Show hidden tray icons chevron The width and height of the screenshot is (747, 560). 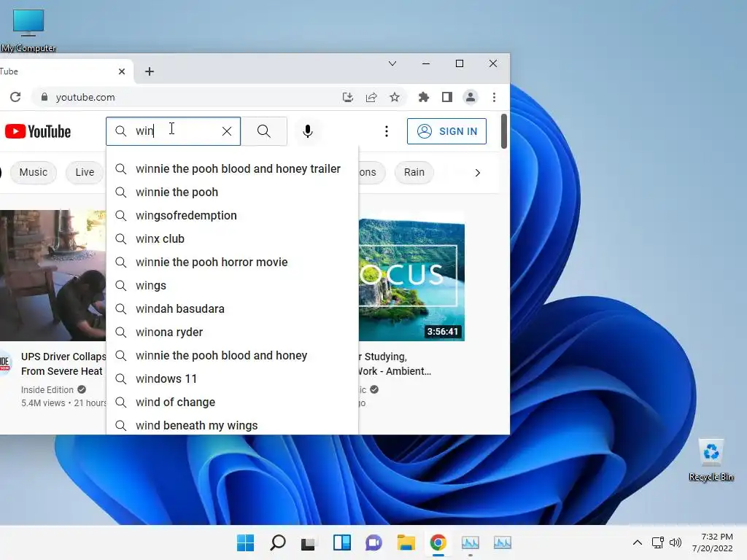[x=638, y=542]
